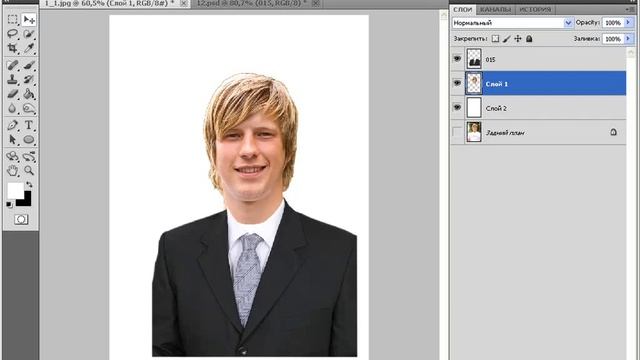Select the Pen tool
This screenshot has width=640, height=360.
pyautogui.click(x=13, y=125)
